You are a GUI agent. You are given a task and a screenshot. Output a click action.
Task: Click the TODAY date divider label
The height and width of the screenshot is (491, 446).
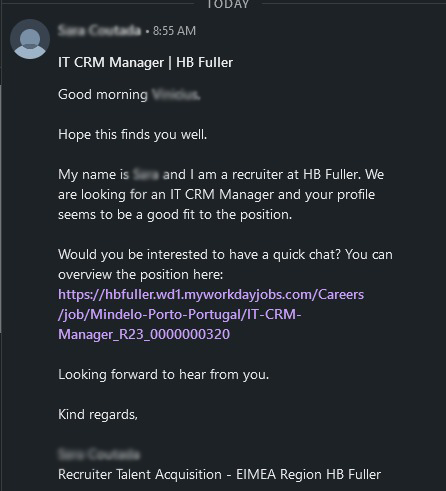point(228,4)
